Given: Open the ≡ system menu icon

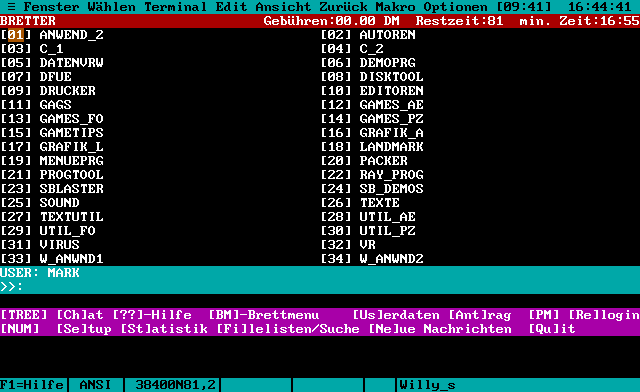Looking at the screenshot, I should point(11,7).
